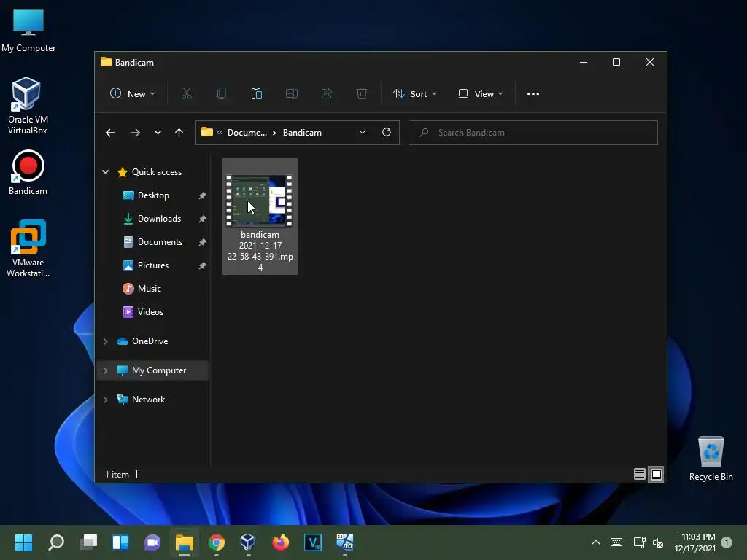Open the muted volume tray icon

(658, 542)
